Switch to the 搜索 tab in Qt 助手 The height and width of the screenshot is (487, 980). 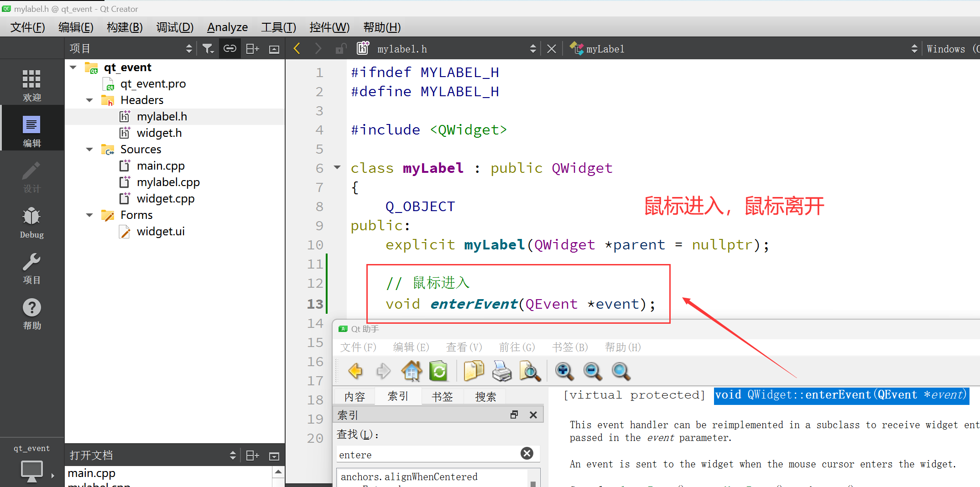485,397
